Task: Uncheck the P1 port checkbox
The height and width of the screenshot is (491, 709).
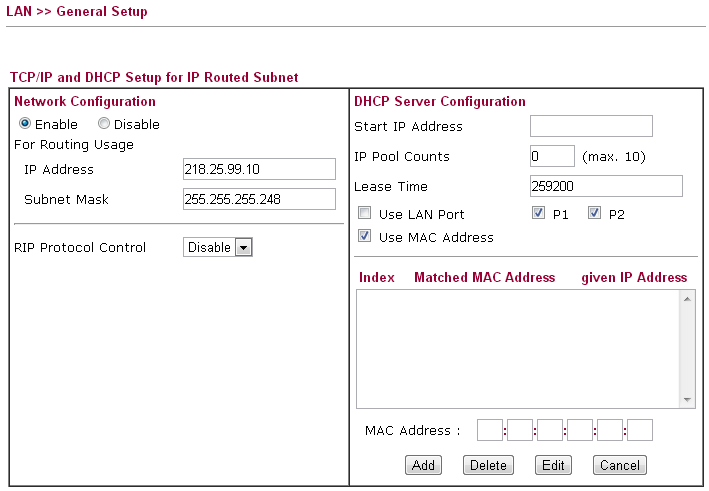Action: [539, 214]
